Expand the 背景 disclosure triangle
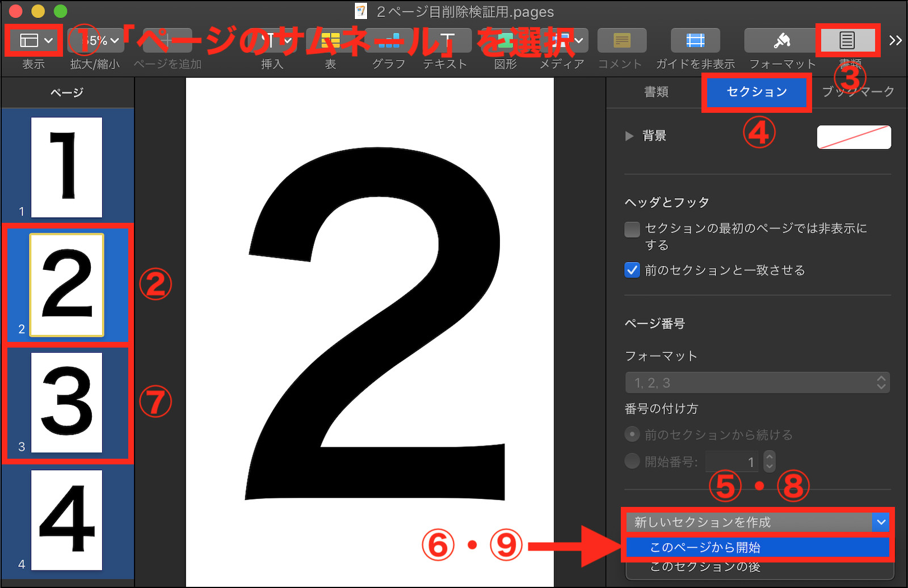Image resolution: width=908 pixels, height=588 pixels. tap(629, 136)
